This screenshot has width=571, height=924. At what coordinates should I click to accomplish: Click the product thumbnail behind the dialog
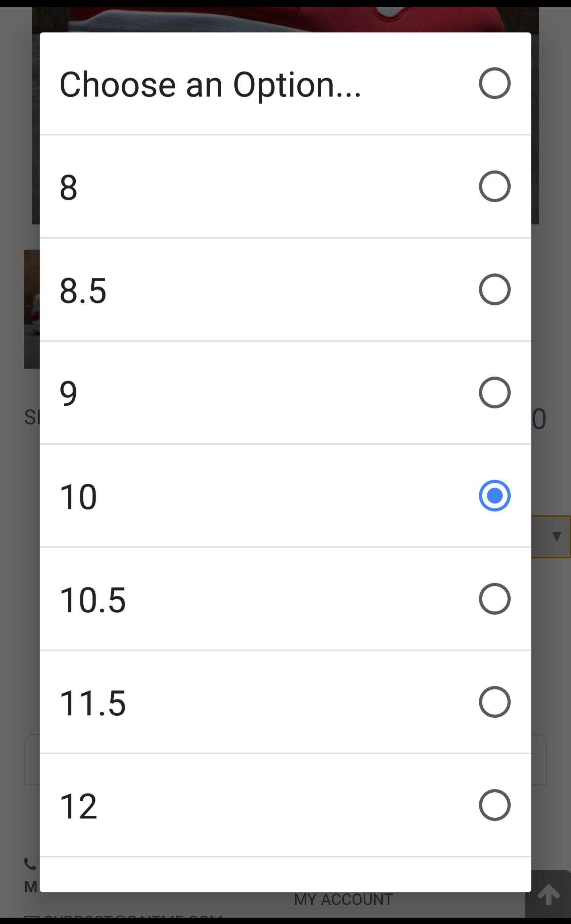tap(32, 309)
